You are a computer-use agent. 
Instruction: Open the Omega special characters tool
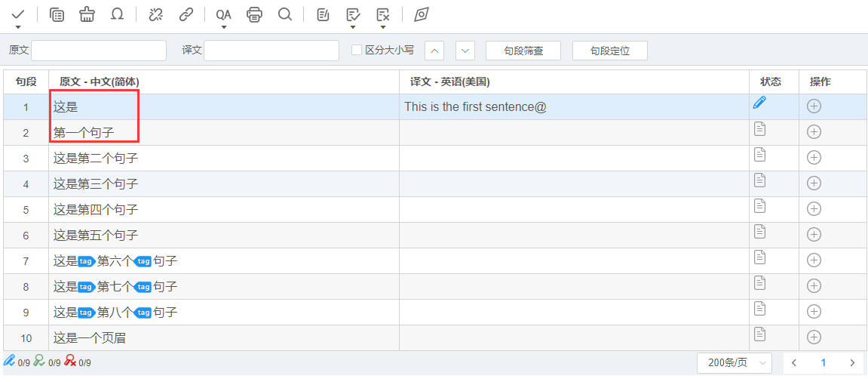pos(118,14)
